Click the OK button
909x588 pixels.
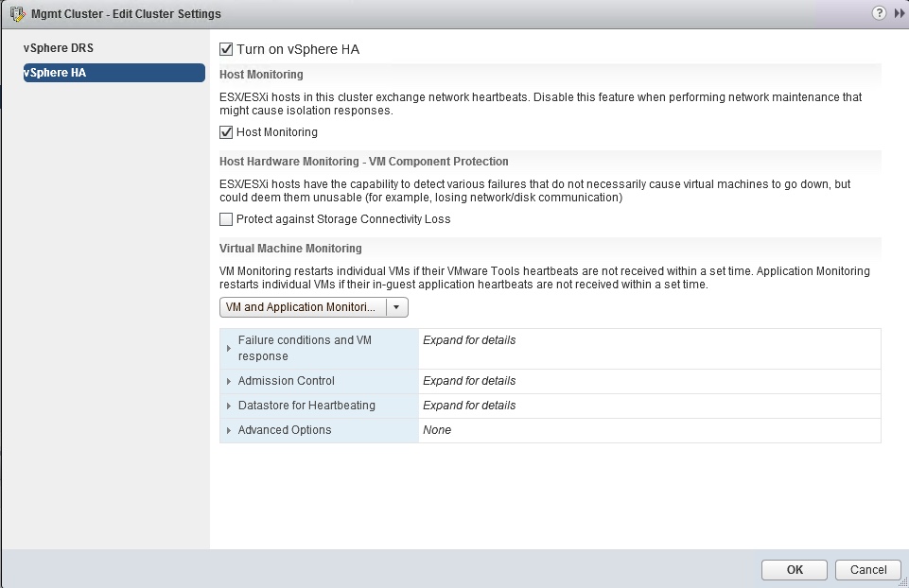[795, 569]
